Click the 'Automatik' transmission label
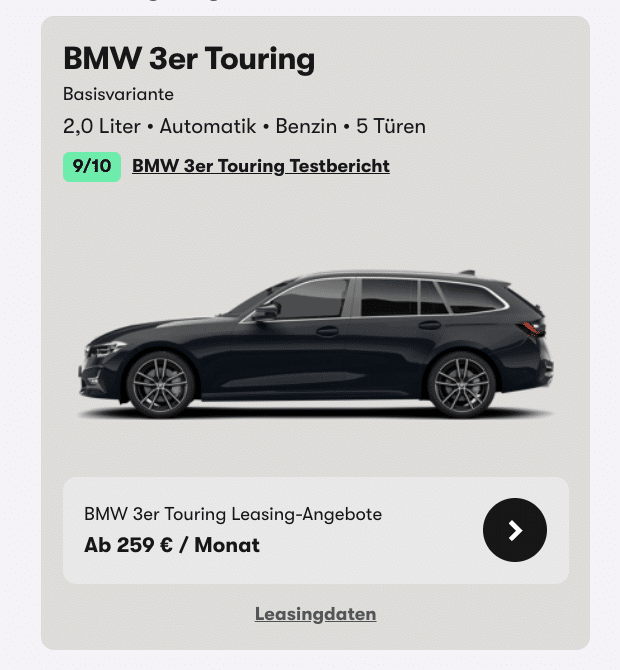 click(208, 126)
